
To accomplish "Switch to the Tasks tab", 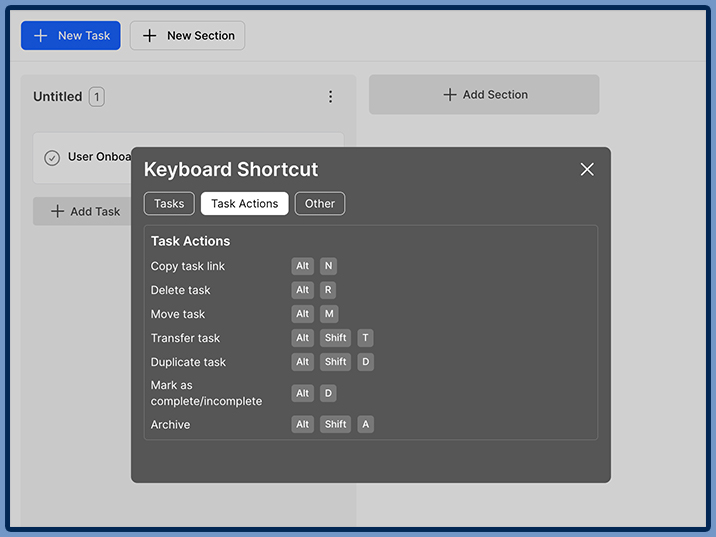I will pos(169,204).
